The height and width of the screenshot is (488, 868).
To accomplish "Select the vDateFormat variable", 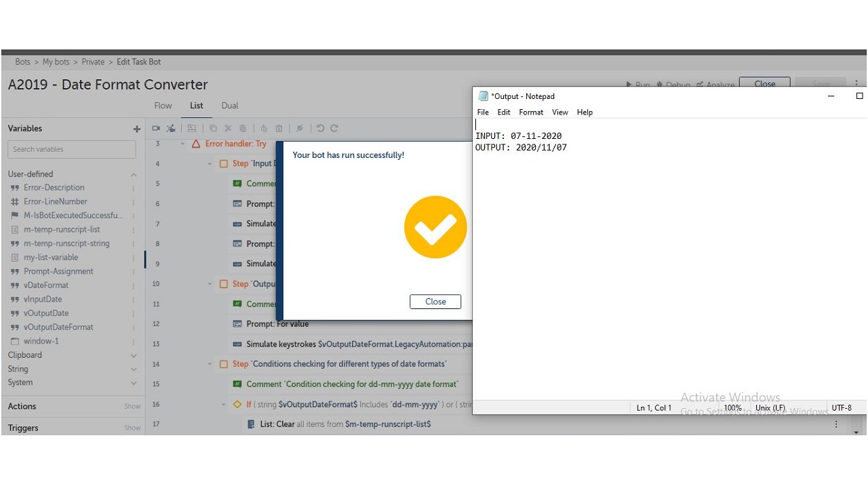I will tap(46, 285).
